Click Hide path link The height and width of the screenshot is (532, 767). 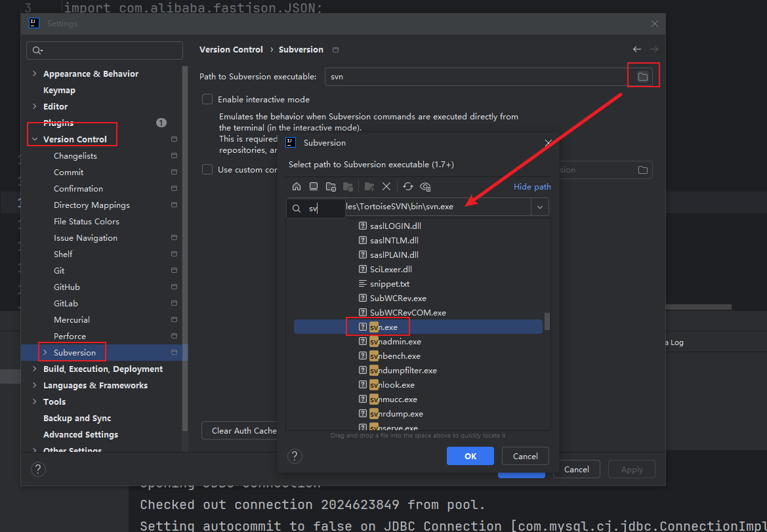[532, 187]
